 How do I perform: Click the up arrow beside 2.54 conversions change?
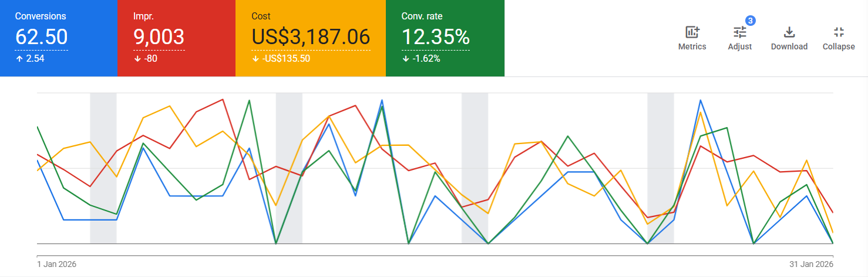tap(19, 59)
